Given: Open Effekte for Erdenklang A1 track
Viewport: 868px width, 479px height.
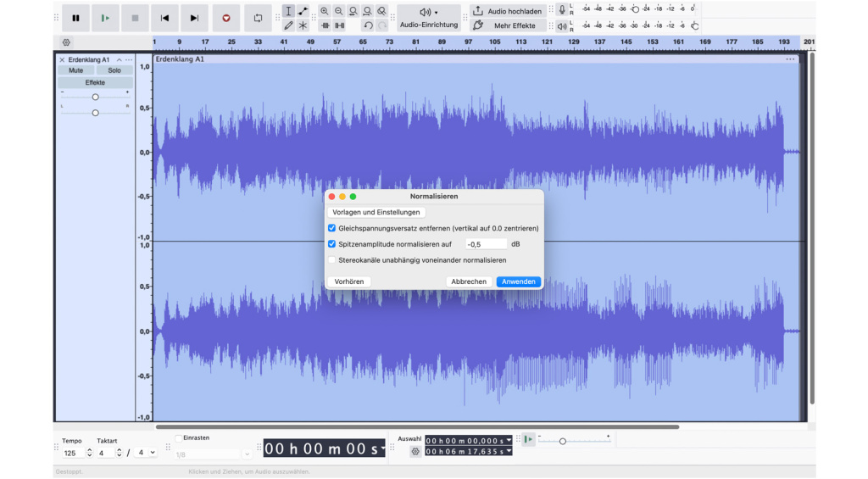Looking at the screenshot, I should pyautogui.click(x=95, y=82).
